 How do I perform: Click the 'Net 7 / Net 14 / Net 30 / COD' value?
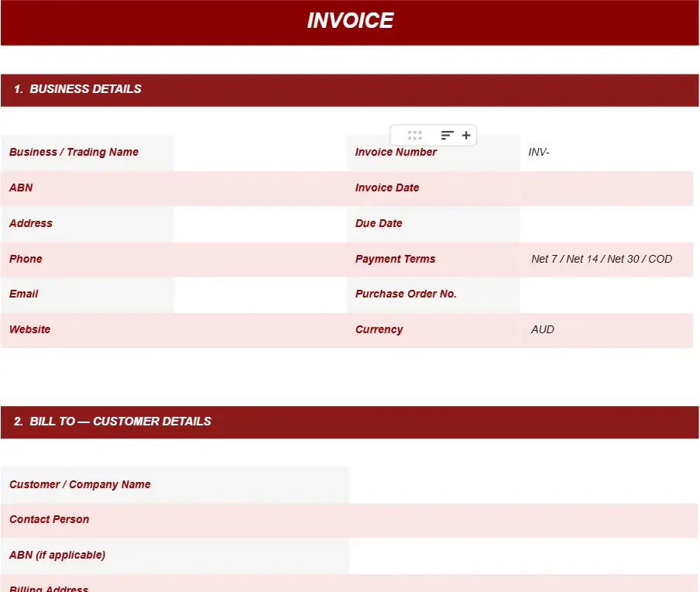(602, 259)
